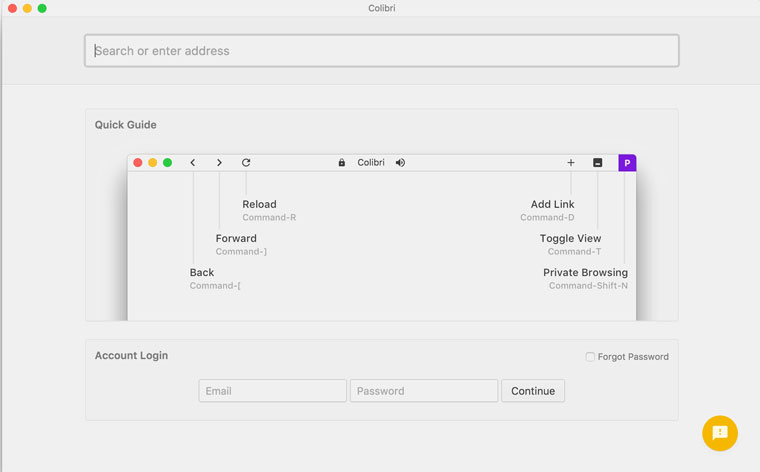
Task: Click the Command-] shortcut text
Action: click(x=241, y=252)
